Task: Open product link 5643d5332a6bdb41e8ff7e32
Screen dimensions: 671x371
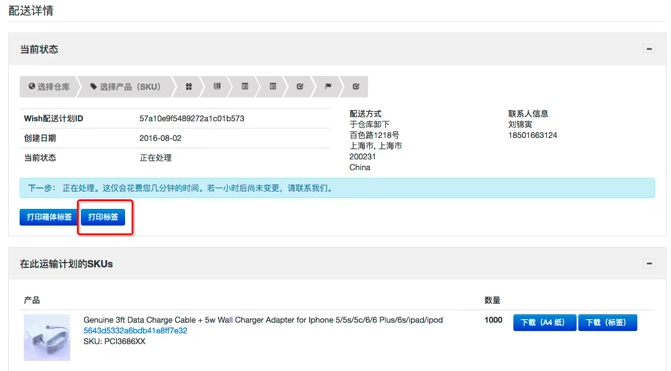Action: point(135,330)
